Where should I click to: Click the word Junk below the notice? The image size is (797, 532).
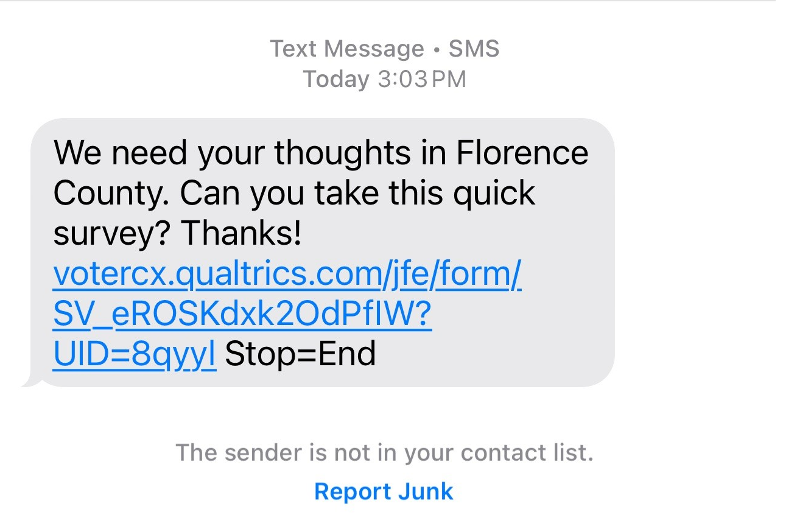tap(426, 491)
